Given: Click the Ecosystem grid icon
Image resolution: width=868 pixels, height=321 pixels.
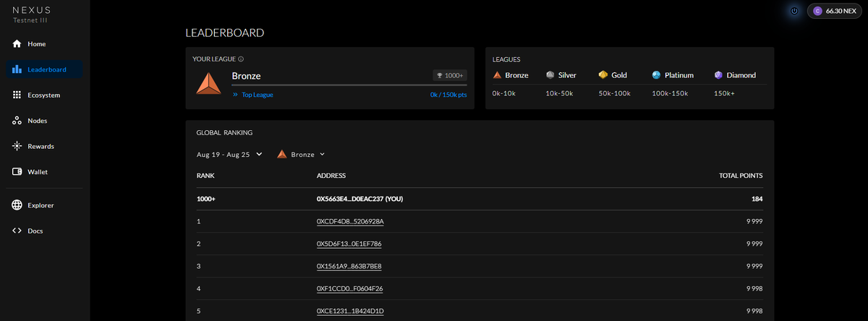Looking at the screenshot, I should [17, 95].
